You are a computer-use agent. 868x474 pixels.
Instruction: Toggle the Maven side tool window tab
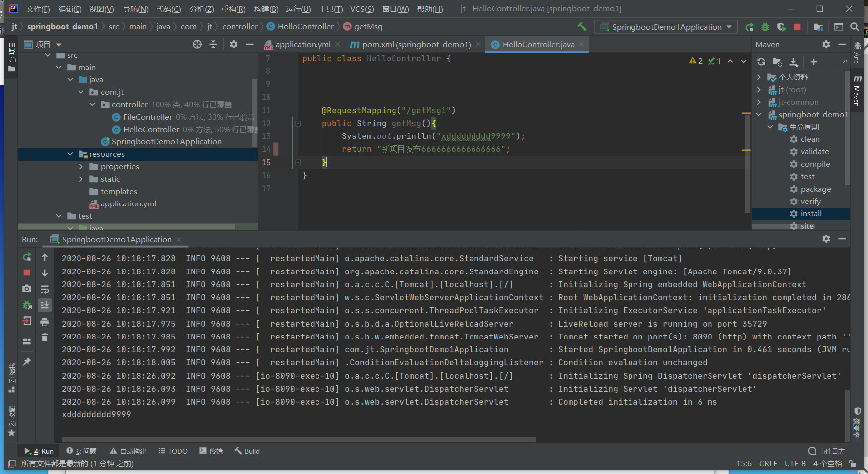click(857, 90)
